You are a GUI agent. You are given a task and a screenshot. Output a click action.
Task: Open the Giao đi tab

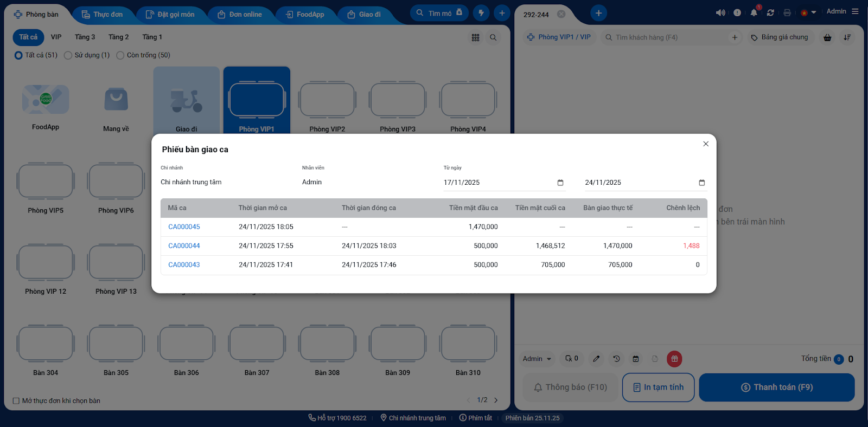coord(364,15)
